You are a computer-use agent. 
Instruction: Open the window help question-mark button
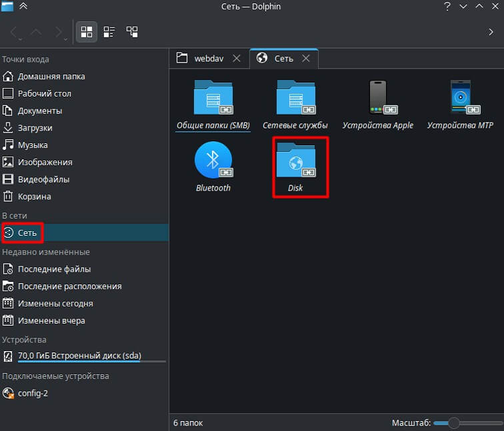click(x=447, y=6)
